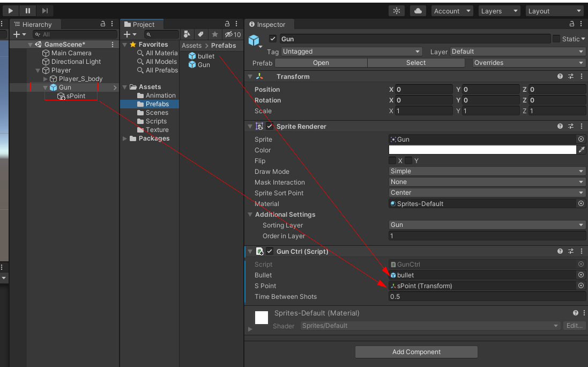Open the Hierarchy panel kebab menu

(112, 24)
